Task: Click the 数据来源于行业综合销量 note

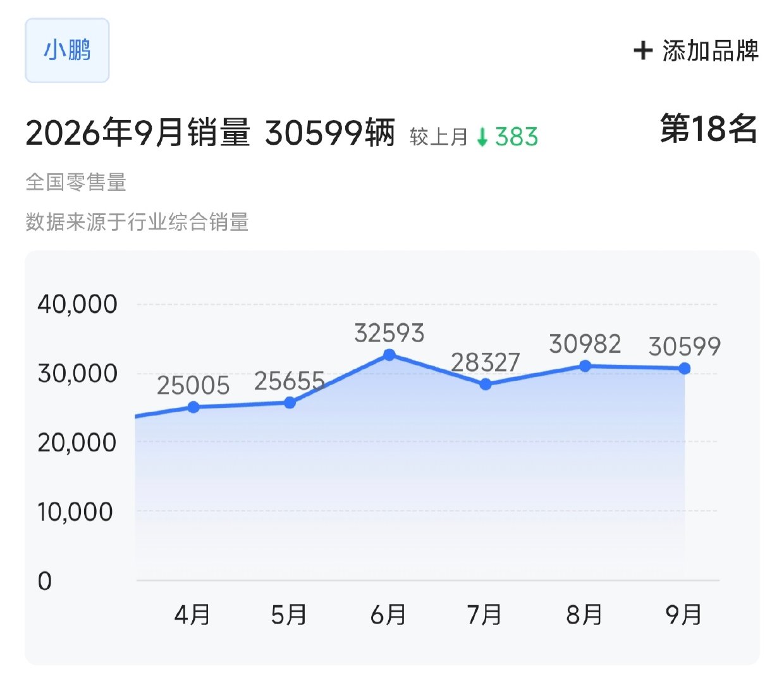Action: pos(137,222)
